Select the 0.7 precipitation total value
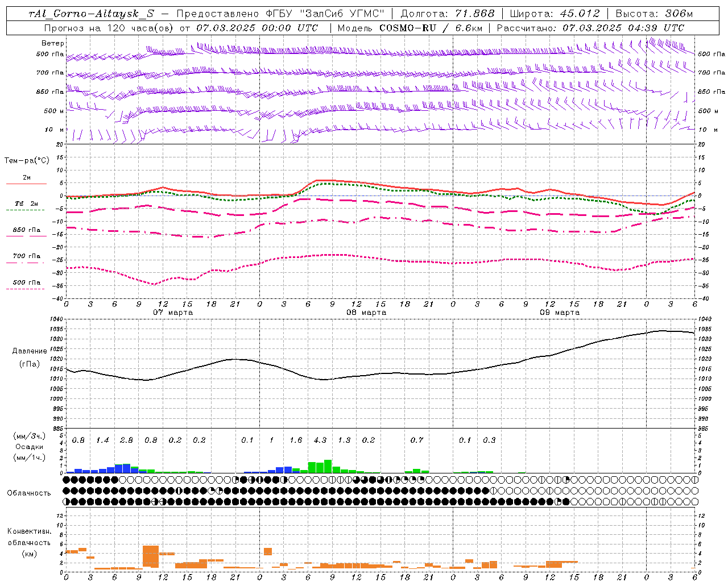The height and width of the screenshot is (582, 728). tap(417, 440)
